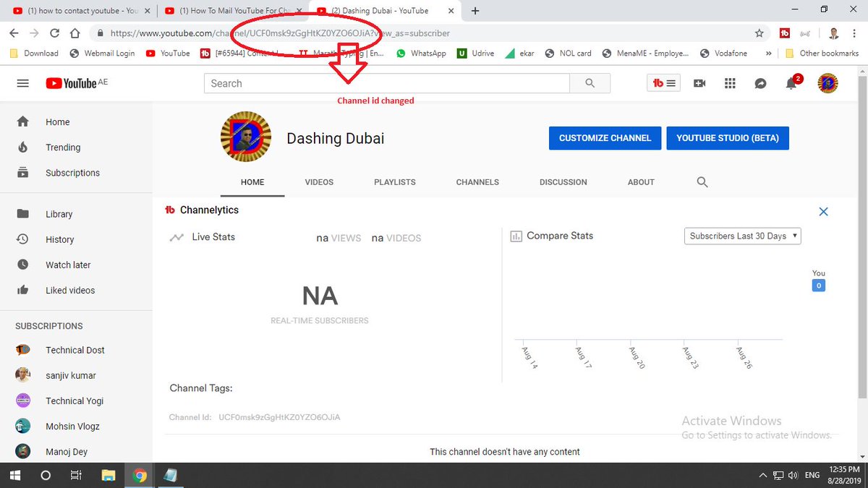Open the Download bookmark
868x488 pixels.
[x=34, y=53]
